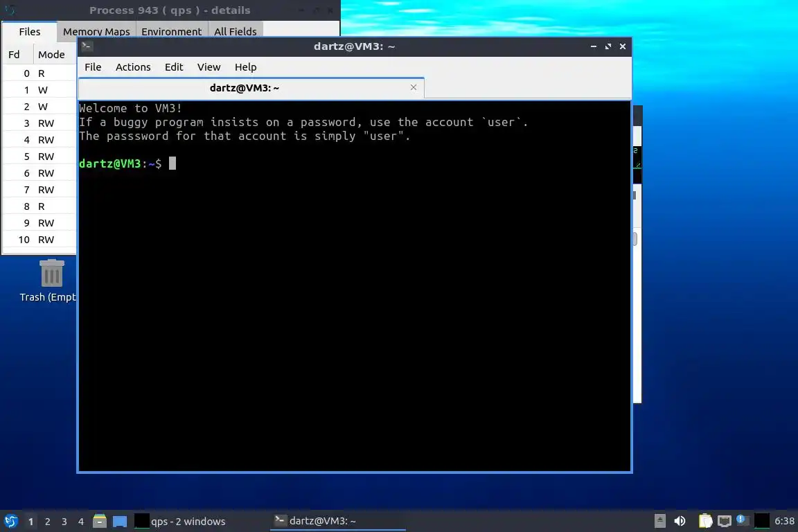Select the dartz@VM3: ~ terminal tab

click(x=251, y=88)
